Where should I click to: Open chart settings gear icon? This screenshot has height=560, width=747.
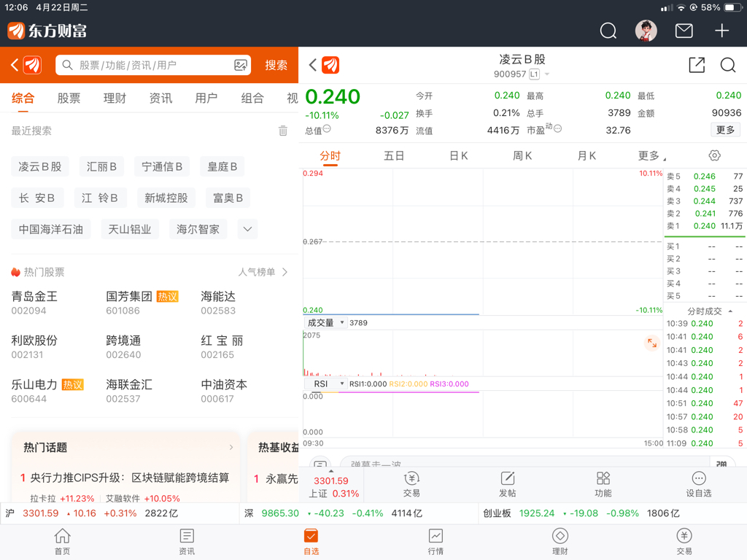[714, 155]
